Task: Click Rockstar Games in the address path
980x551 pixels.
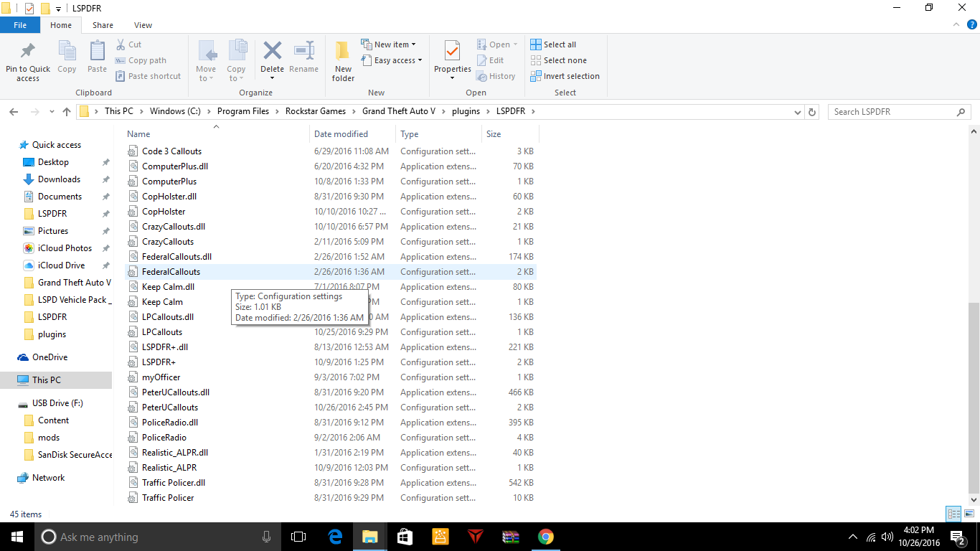Action: click(x=316, y=111)
